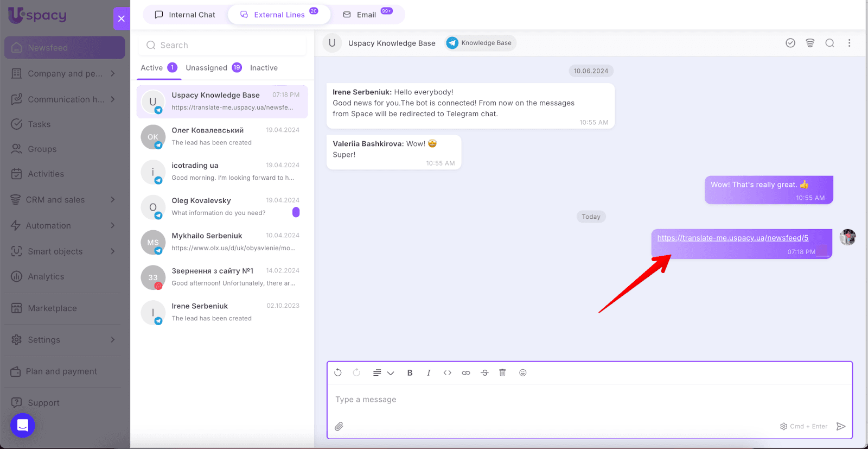Open the text alignment dropdown
868x449 pixels.
(383, 372)
